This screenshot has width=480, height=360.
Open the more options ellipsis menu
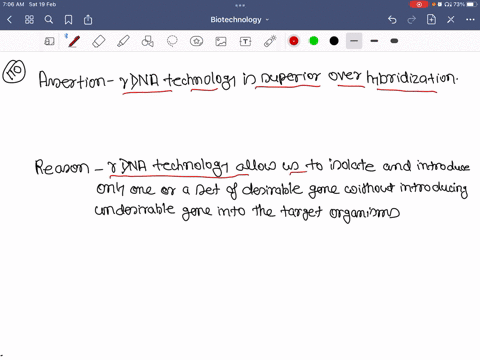[470, 20]
